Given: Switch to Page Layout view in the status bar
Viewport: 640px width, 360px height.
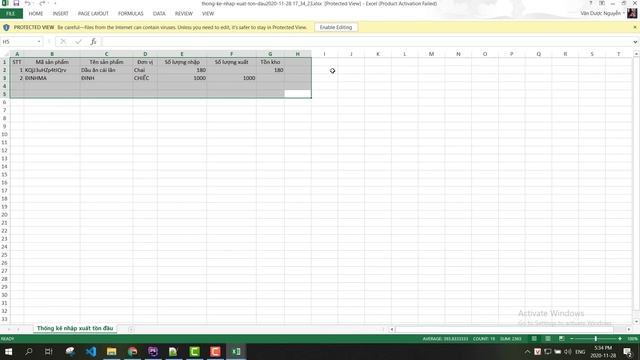Looking at the screenshot, I should click(548, 339).
